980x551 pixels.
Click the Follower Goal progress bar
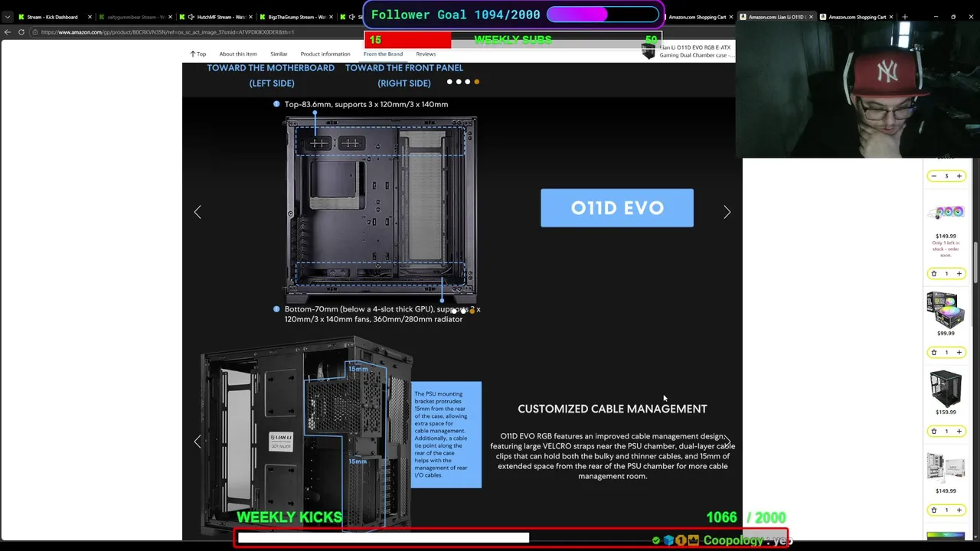click(603, 15)
